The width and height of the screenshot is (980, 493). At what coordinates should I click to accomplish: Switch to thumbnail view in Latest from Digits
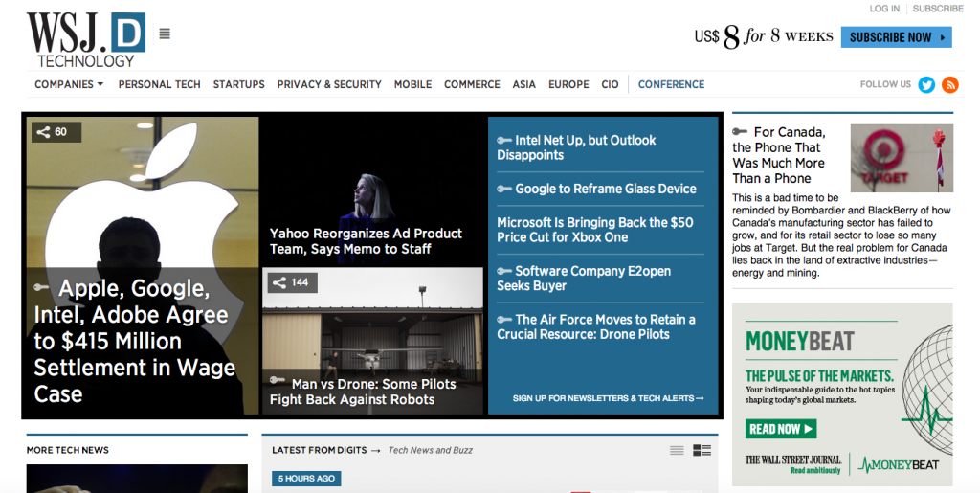[x=702, y=450]
